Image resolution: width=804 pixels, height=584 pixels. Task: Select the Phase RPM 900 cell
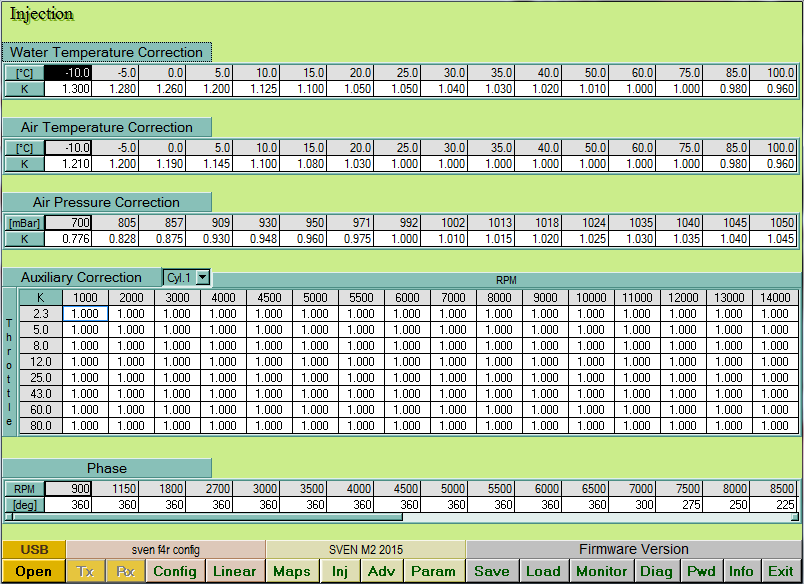pos(68,489)
